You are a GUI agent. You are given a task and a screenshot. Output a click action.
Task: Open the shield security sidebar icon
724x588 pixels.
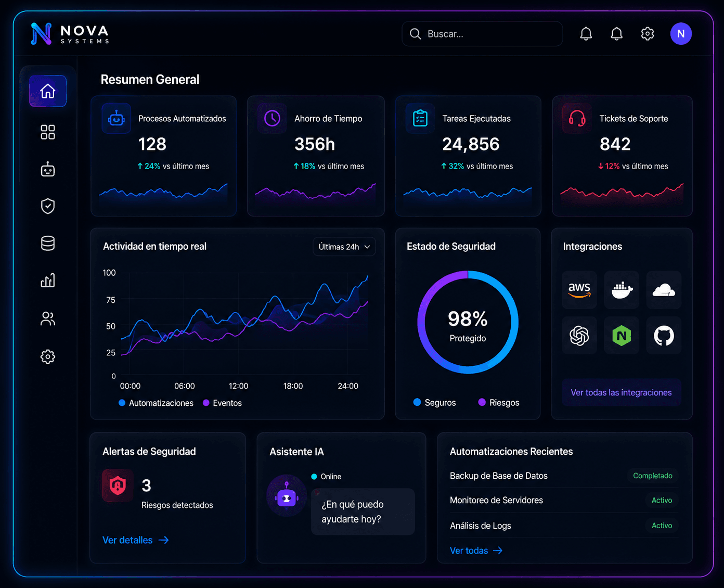pos(48,206)
